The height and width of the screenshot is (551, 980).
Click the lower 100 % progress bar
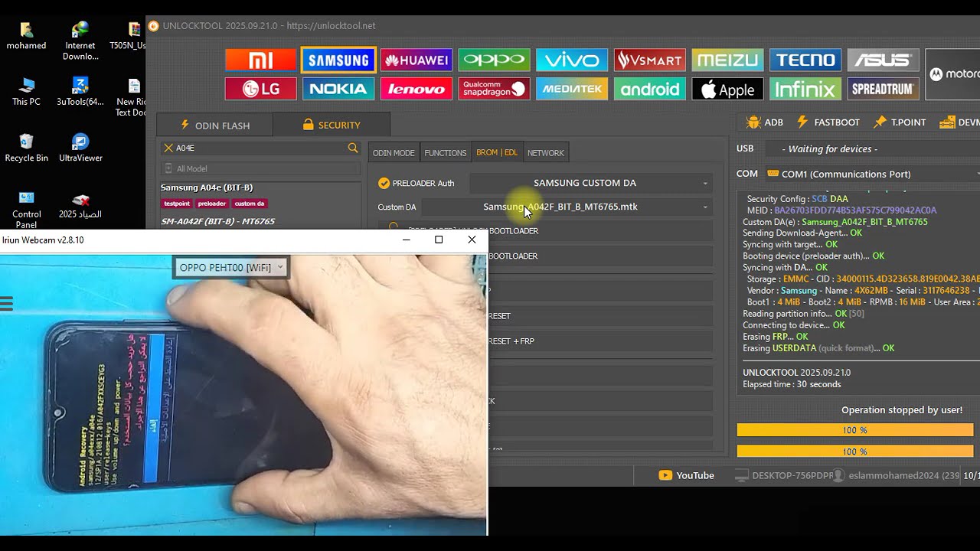pos(855,452)
